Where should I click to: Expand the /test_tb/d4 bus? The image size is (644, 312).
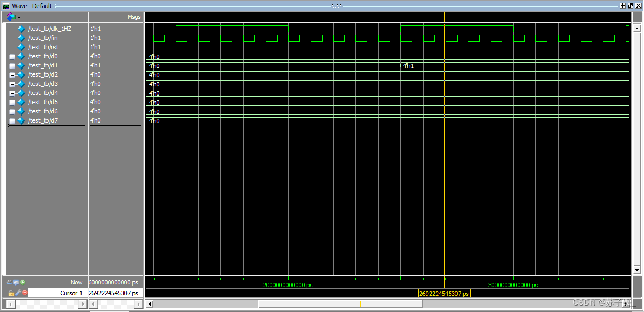(12, 93)
